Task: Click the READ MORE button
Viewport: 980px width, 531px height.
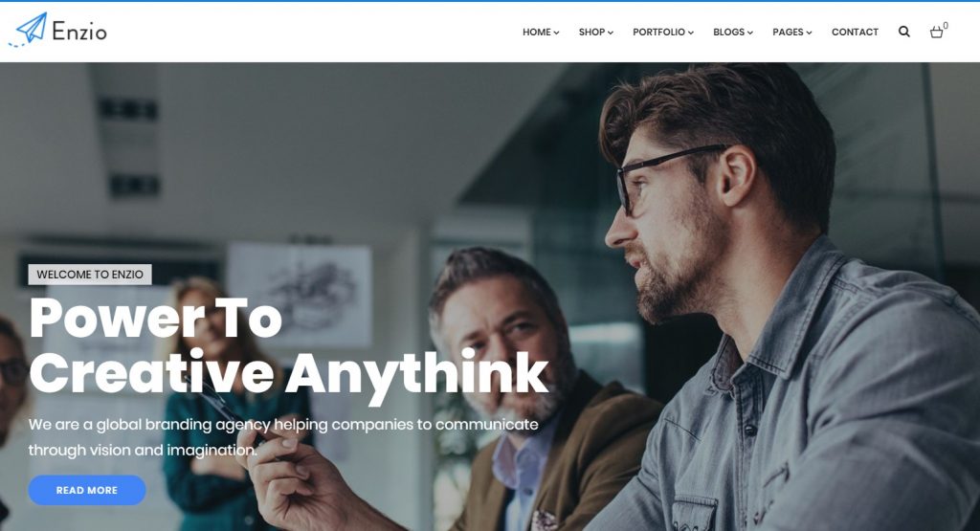Action: (x=87, y=491)
